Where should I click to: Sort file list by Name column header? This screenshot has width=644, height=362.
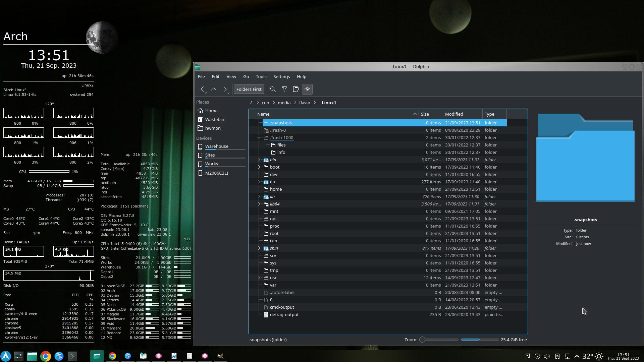264,114
